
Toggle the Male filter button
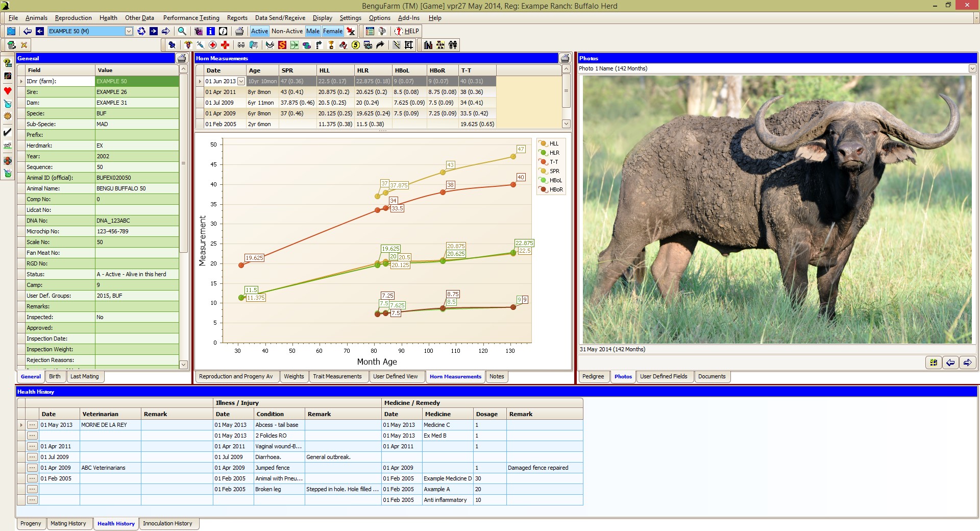coord(313,31)
